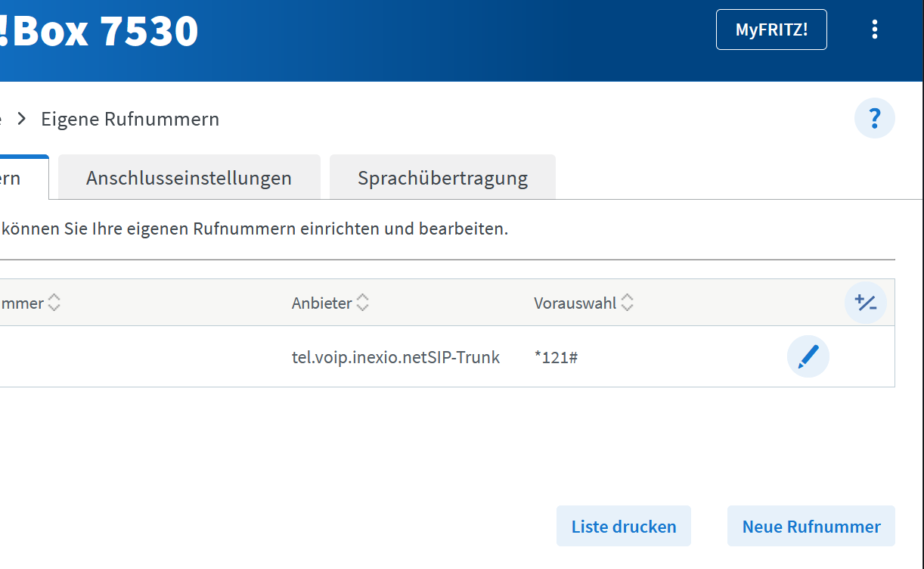Sort table by Rufnummer column
This screenshot has width=924, height=569.
30,303
